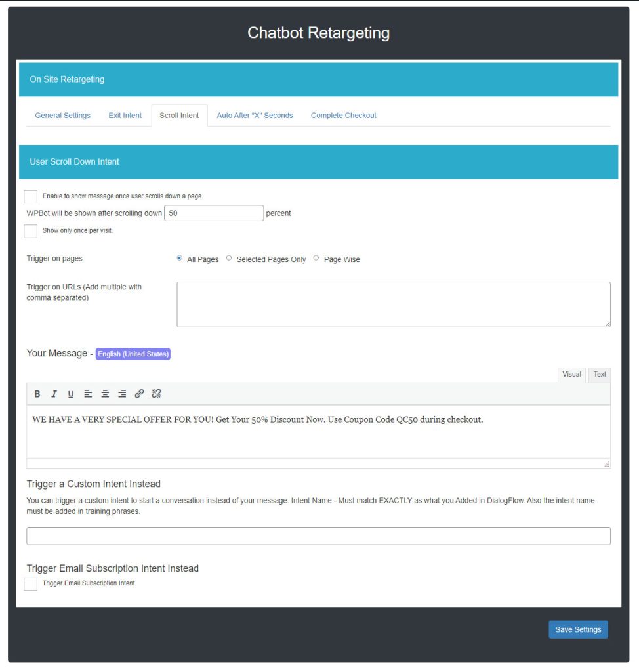Align the message text to the right
Viewport: 639px width, 672px height.
click(x=122, y=394)
